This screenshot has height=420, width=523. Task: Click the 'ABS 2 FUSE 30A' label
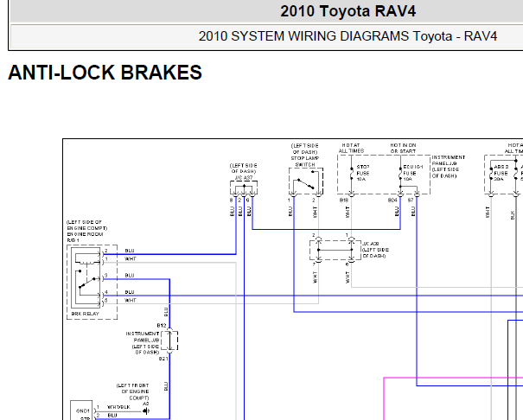coord(501,173)
